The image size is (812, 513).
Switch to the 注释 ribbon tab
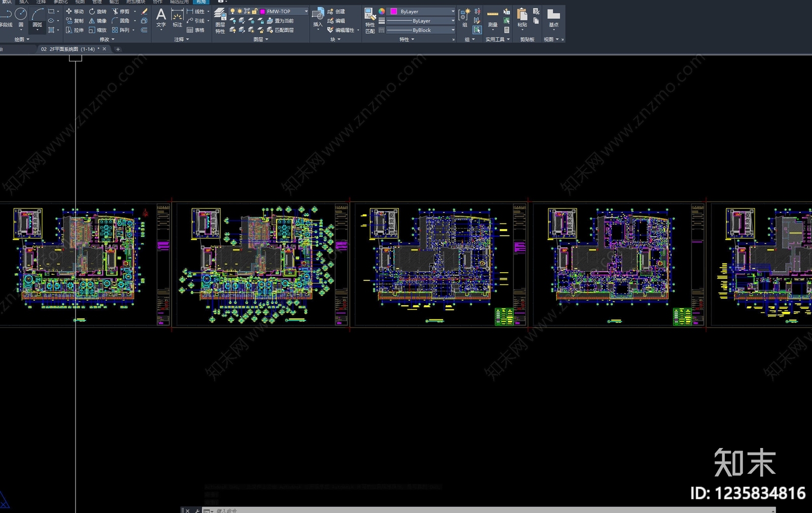[x=41, y=2]
